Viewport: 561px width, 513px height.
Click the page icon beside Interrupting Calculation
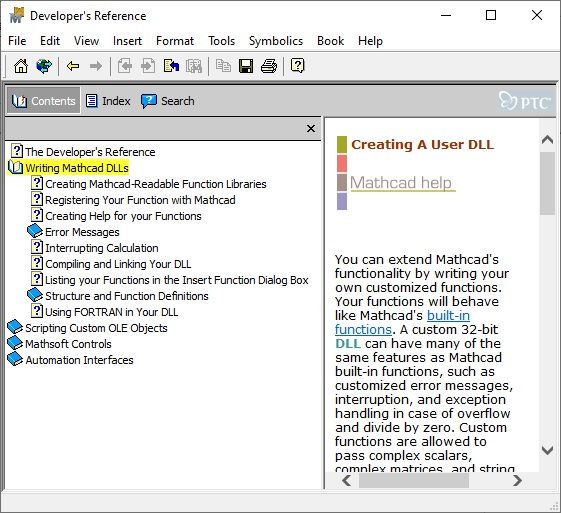coord(36,247)
